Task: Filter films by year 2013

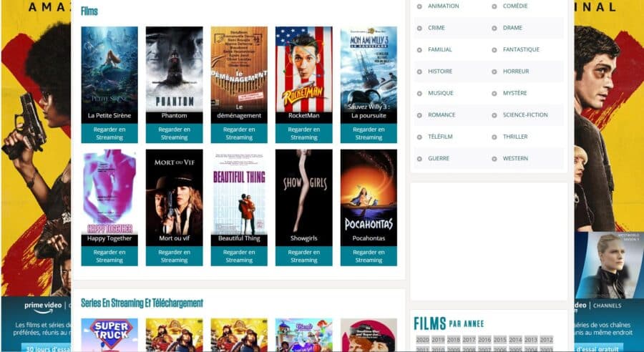Action: pos(531,340)
